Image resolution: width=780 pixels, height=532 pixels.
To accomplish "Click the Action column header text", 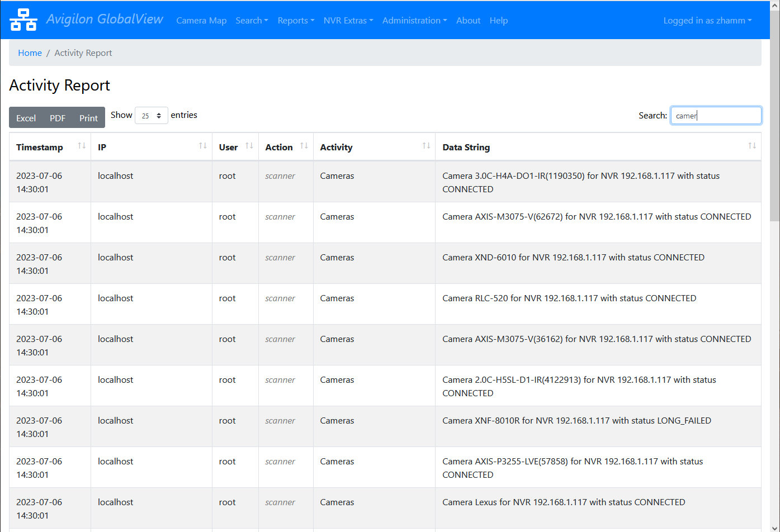I will (278, 148).
